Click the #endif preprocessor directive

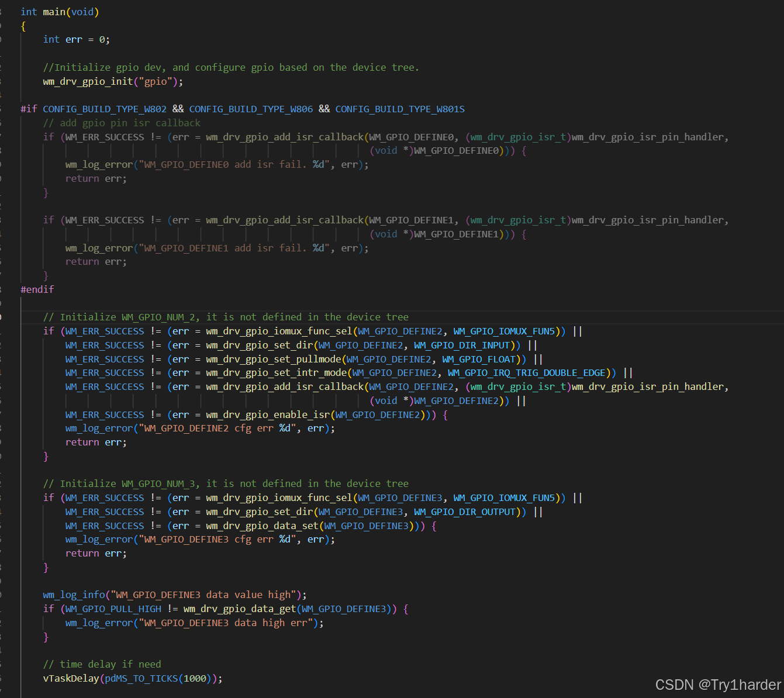click(37, 289)
